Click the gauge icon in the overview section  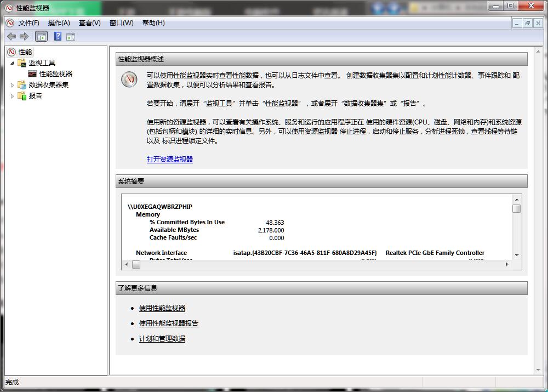click(129, 79)
